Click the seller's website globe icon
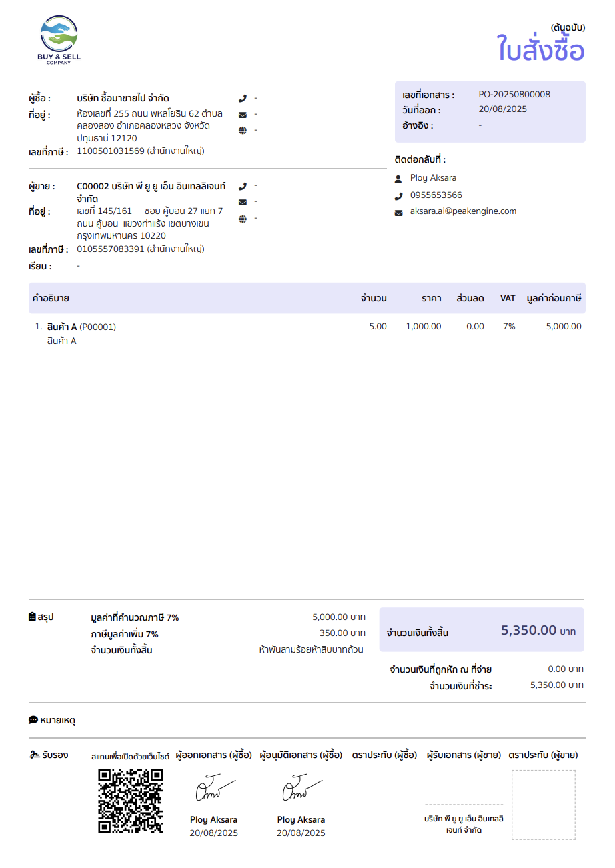The height and width of the screenshot is (868, 615). pos(243,218)
